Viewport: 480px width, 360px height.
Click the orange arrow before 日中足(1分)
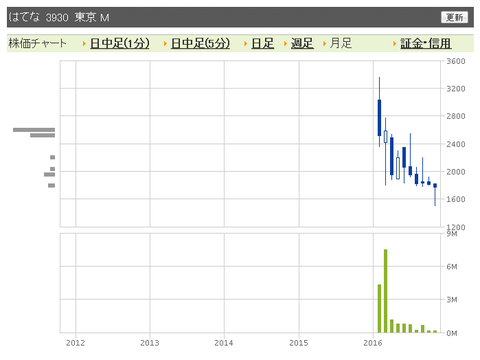click(84, 44)
